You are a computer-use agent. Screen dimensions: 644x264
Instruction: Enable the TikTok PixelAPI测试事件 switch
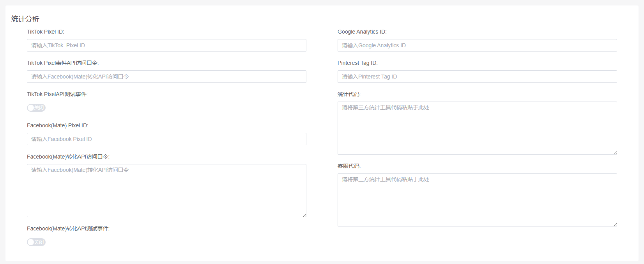pyautogui.click(x=36, y=108)
